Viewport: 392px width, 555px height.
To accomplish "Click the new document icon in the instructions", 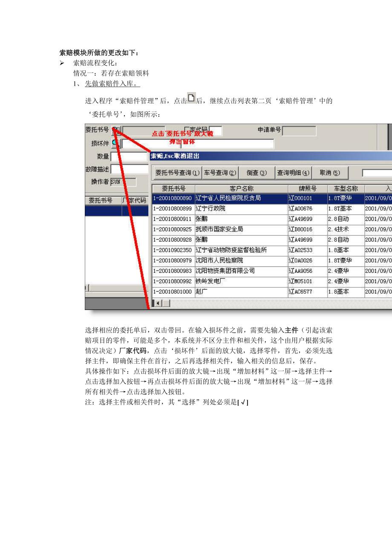I will 191,98.
